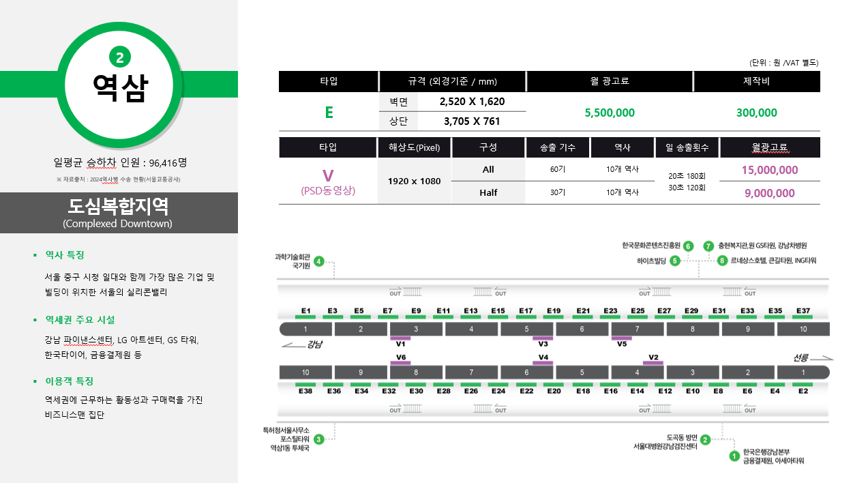868x483 pixels.
Task: Click green location marker number 1
Action: 734,456
